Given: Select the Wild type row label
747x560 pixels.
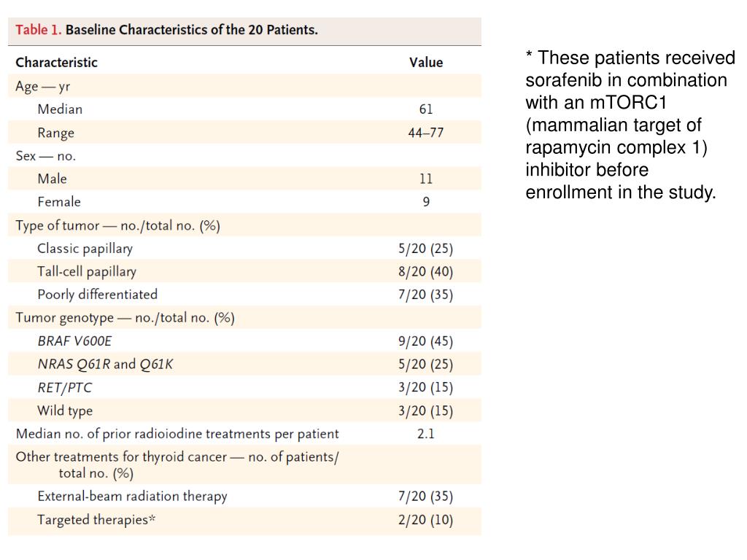Looking at the screenshot, I should (x=65, y=411).
